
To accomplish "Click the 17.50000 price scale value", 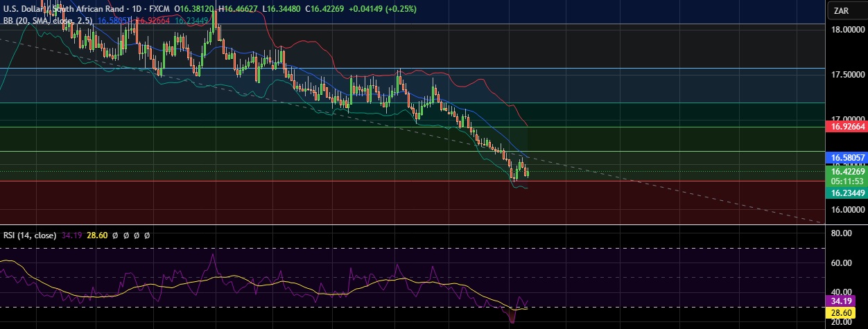I will [x=849, y=74].
